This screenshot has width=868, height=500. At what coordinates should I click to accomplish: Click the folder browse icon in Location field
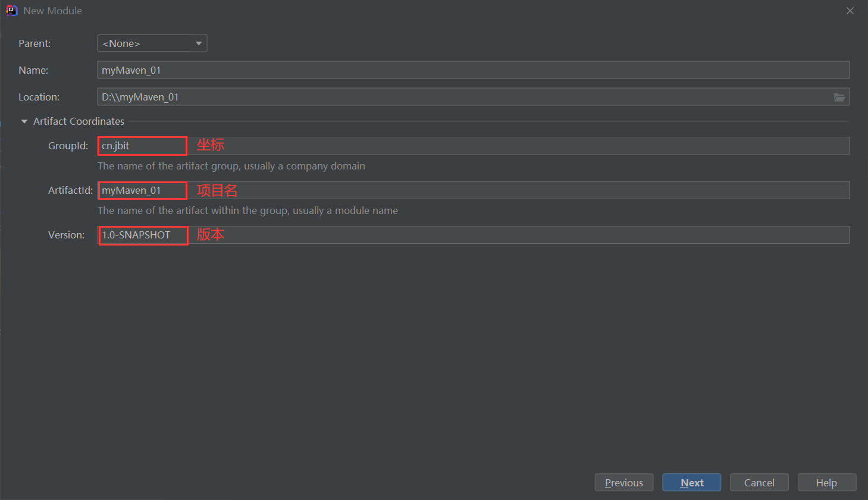point(839,97)
